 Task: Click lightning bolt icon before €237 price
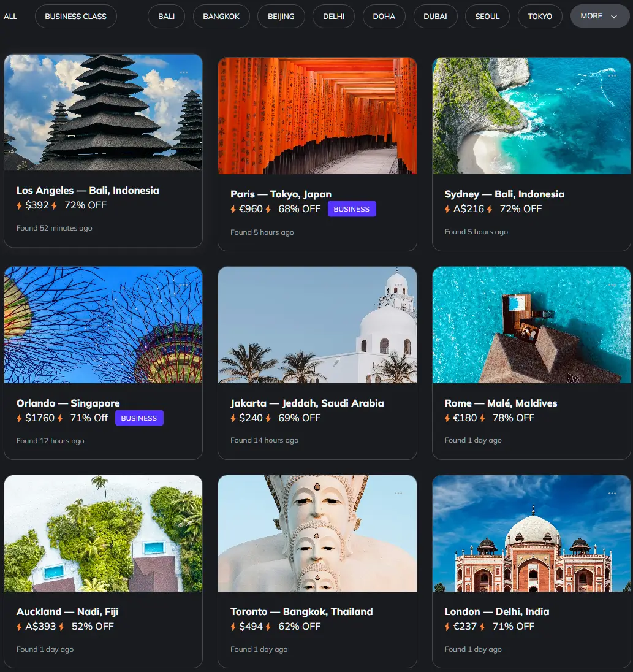(x=448, y=627)
